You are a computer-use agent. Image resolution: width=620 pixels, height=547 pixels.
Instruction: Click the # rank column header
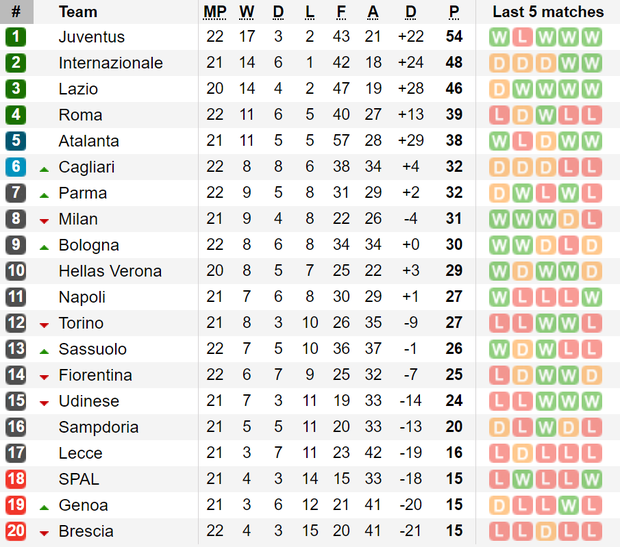(x=16, y=12)
